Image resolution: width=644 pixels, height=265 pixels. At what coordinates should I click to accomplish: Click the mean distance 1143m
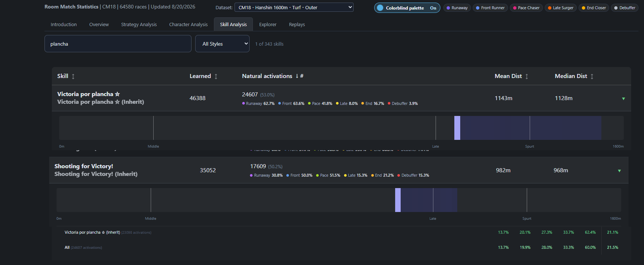point(504,98)
